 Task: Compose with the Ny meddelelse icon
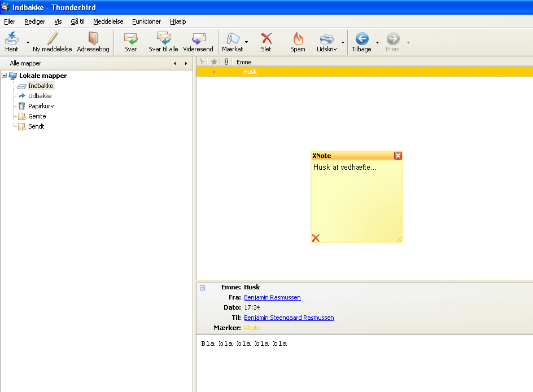[53, 39]
